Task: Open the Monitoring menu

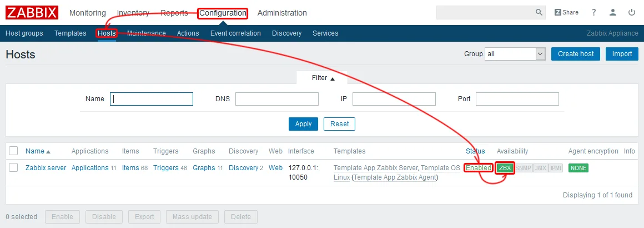Action: pos(88,13)
